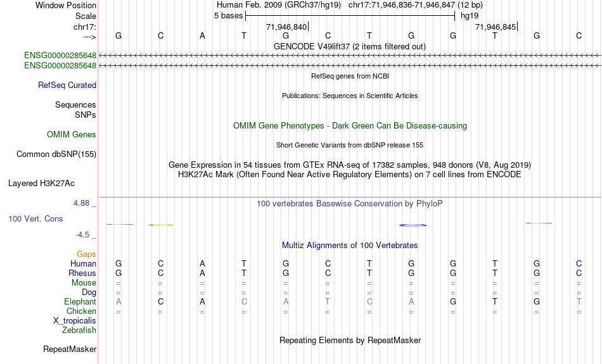Select the Zebrafish alignment row label
This screenshot has width=602, height=364.
coord(79,330)
